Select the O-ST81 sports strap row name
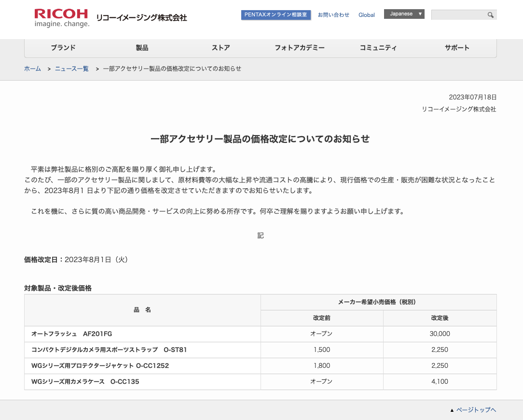Image resolution: width=523 pixels, height=420 pixels. click(x=109, y=350)
